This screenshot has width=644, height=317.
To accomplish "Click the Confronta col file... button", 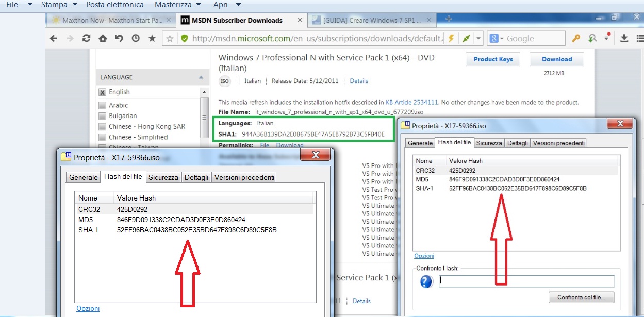I will 582,297.
